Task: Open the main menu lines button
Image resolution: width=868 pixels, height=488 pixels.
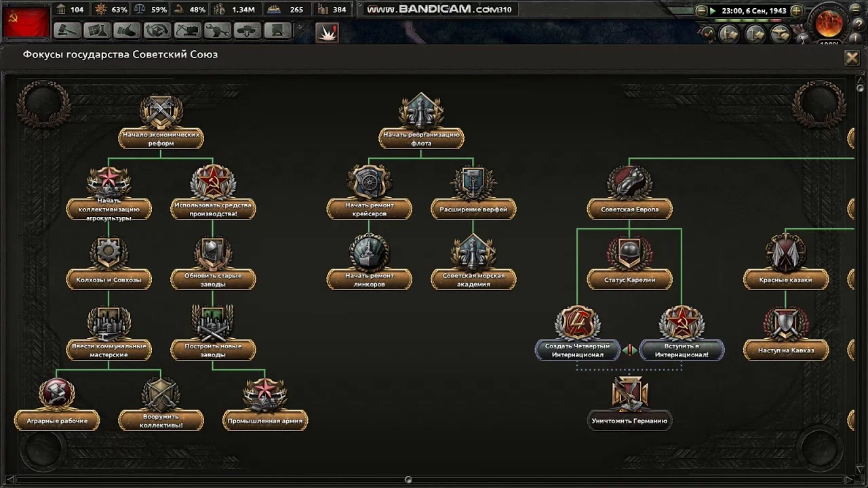Action: (x=855, y=9)
